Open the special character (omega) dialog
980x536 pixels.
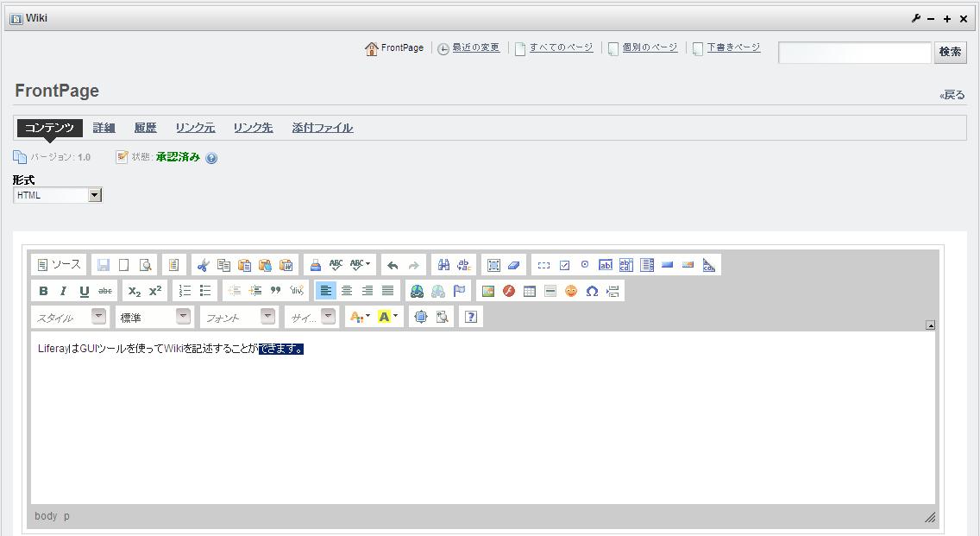coord(592,291)
